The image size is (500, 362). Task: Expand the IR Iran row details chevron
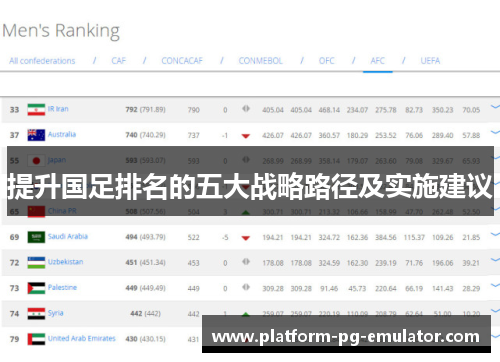pyautogui.click(x=495, y=107)
